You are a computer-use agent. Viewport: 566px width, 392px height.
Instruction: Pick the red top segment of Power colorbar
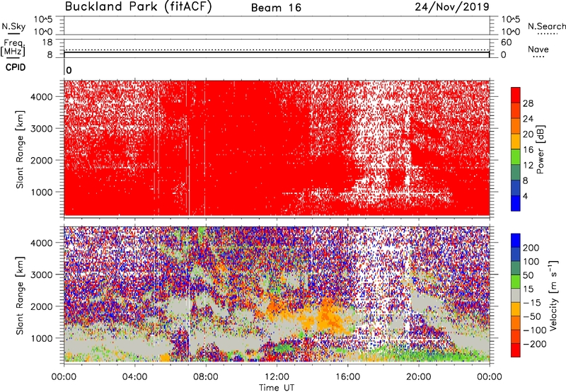coord(516,96)
